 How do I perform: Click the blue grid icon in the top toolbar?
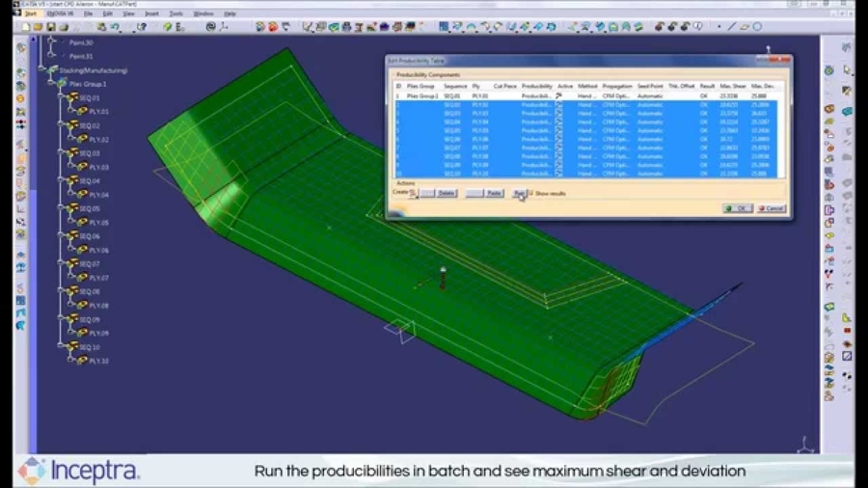tap(444, 27)
